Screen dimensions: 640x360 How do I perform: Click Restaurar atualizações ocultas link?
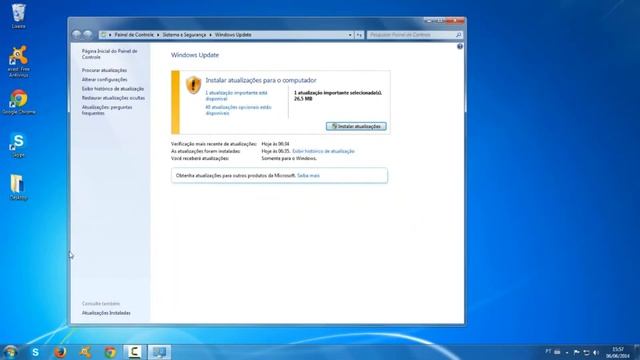[x=113, y=98]
